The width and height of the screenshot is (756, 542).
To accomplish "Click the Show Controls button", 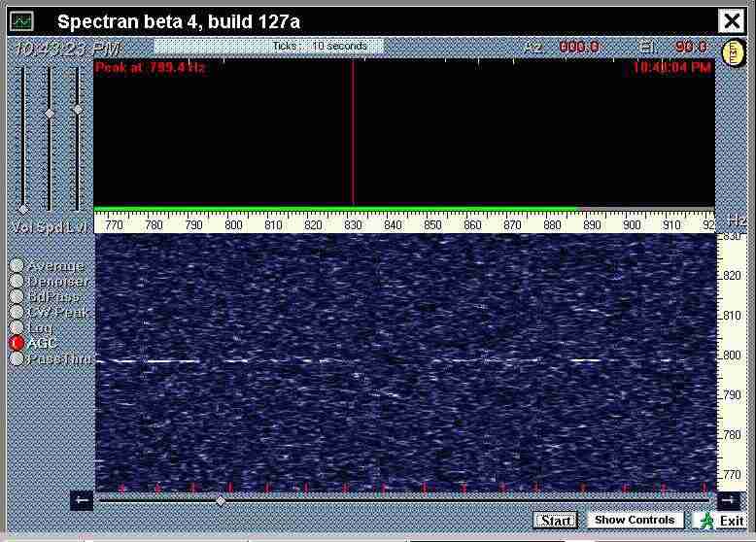I will coord(635,520).
